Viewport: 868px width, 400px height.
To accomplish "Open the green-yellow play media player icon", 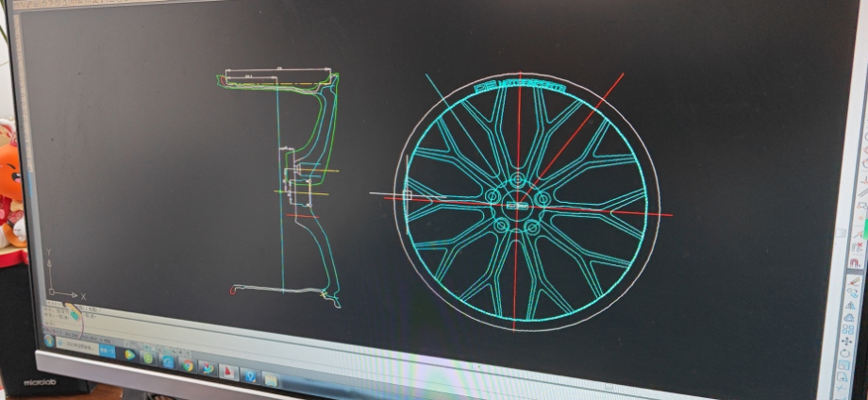I will 129,355.
